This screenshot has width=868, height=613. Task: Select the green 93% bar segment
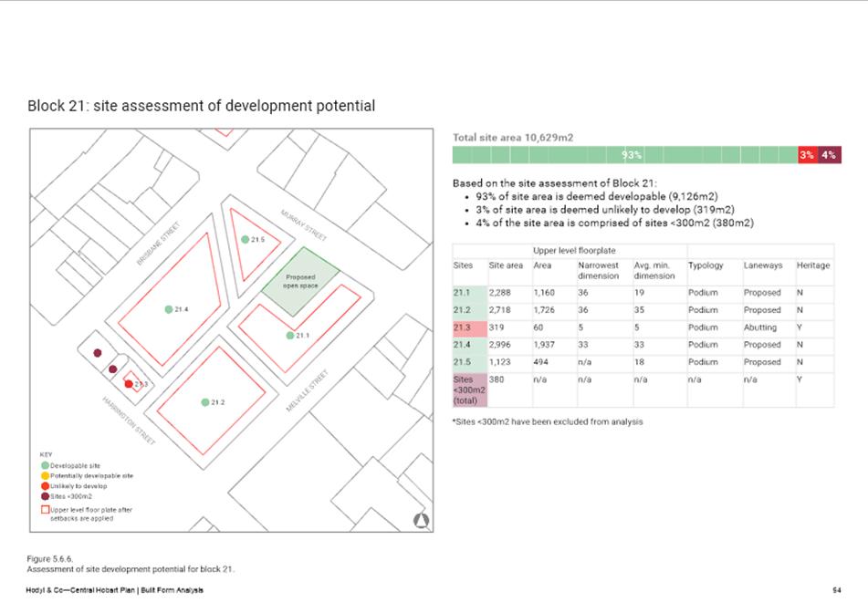(x=625, y=155)
